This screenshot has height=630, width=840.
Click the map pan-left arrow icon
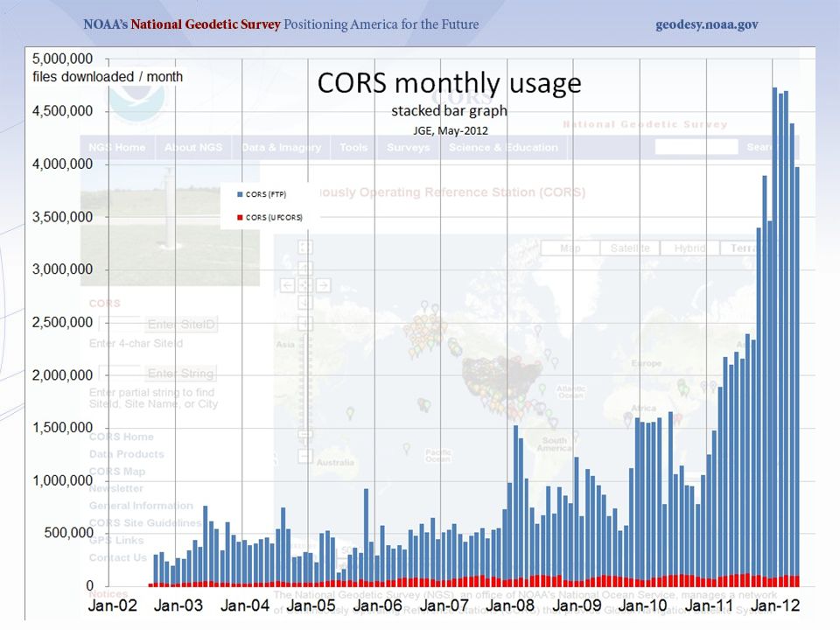[x=287, y=285]
